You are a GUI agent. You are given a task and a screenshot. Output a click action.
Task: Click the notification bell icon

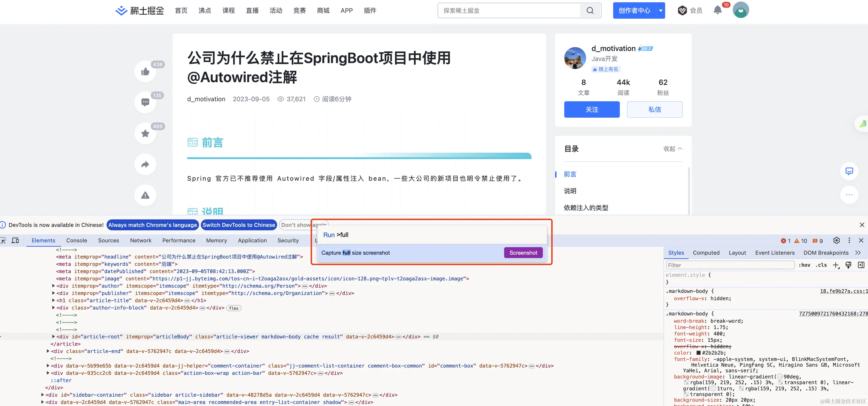tap(717, 10)
